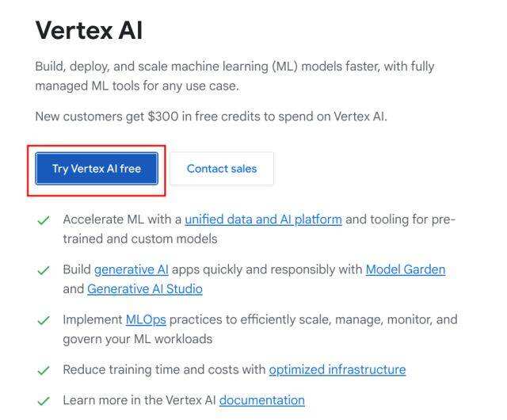This screenshot has width=507, height=420.
Task: Click the checkmark icon beside Build generative AI apps
Action: (44, 270)
